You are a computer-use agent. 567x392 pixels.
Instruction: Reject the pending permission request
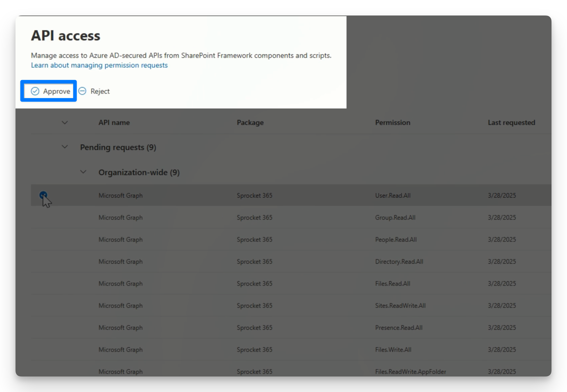pyautogui.click(x=94, y=91)
